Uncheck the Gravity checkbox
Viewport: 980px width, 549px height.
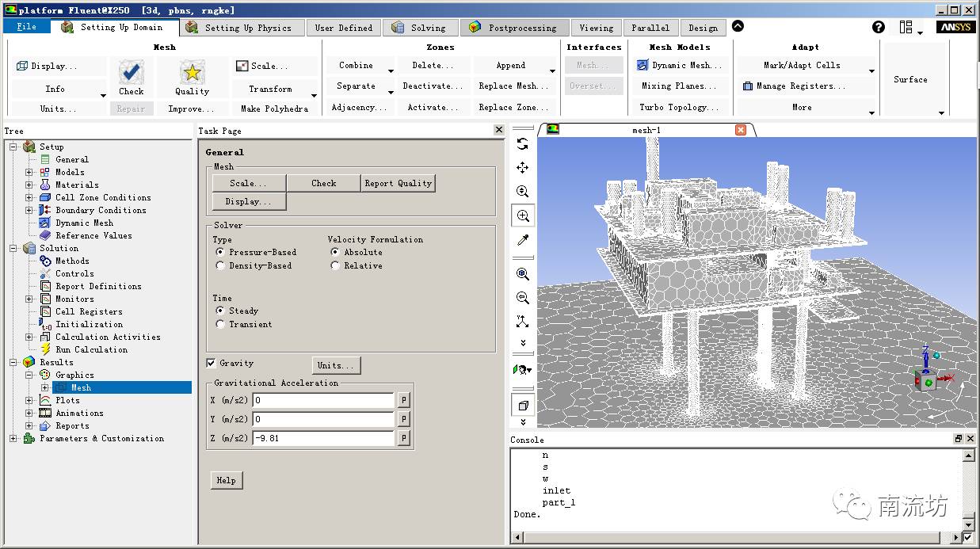pyautogui.click(x=211, y=363)
